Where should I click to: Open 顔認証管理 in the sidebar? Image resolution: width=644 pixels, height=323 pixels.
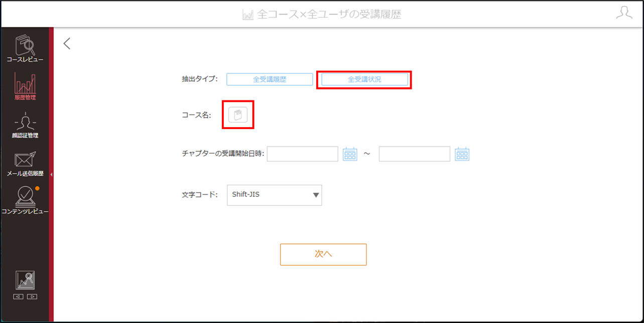coord(25,125)
